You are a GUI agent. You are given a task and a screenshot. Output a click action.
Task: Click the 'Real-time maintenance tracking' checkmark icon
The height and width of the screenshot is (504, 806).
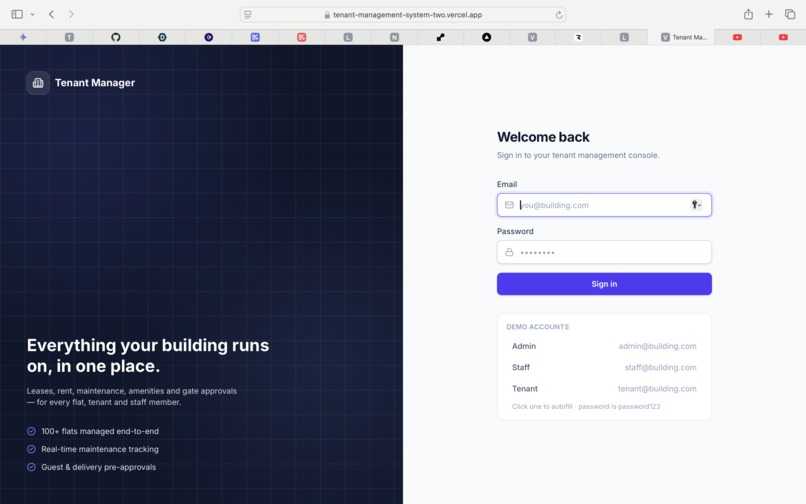point(31,449)
